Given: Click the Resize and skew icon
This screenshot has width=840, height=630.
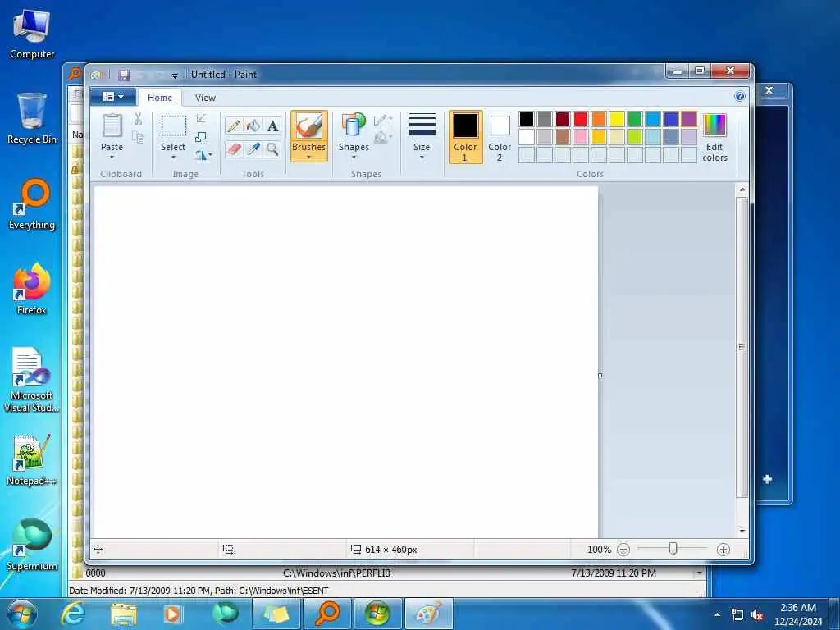Looking at the screenshot, I should 201,137.
